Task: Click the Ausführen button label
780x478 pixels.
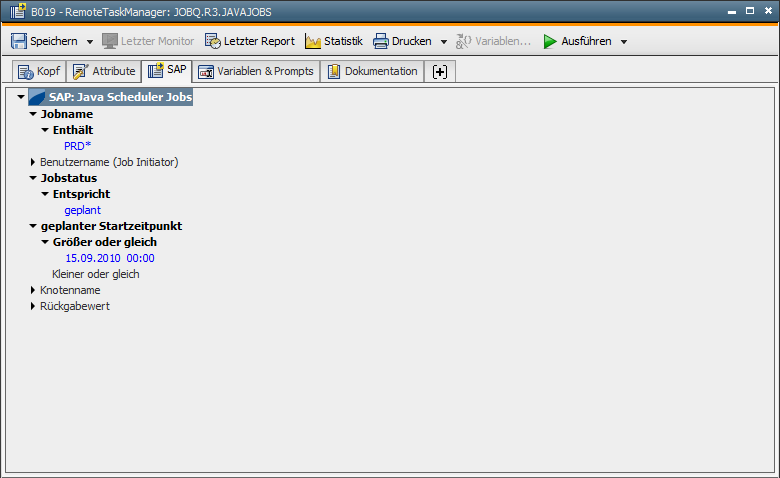Action: 586,41
